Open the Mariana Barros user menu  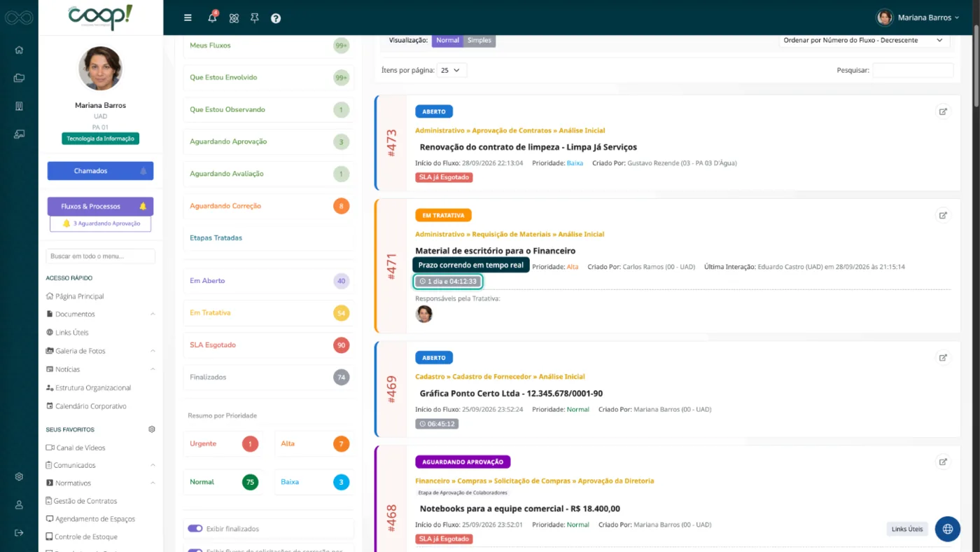[918, 18]
